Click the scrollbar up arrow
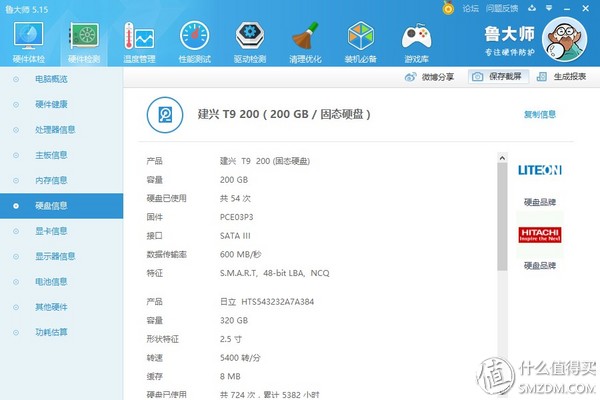 pos(502,158)
